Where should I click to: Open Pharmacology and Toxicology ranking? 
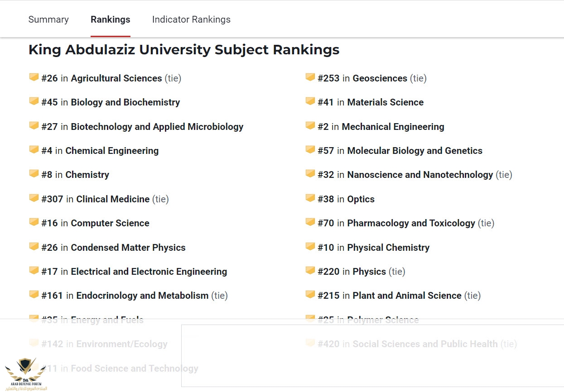click(x=411, y=223)
